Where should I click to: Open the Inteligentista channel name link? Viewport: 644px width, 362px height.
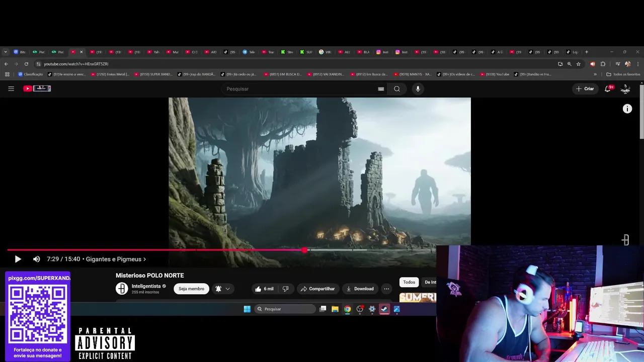click(x=146, y=286)
